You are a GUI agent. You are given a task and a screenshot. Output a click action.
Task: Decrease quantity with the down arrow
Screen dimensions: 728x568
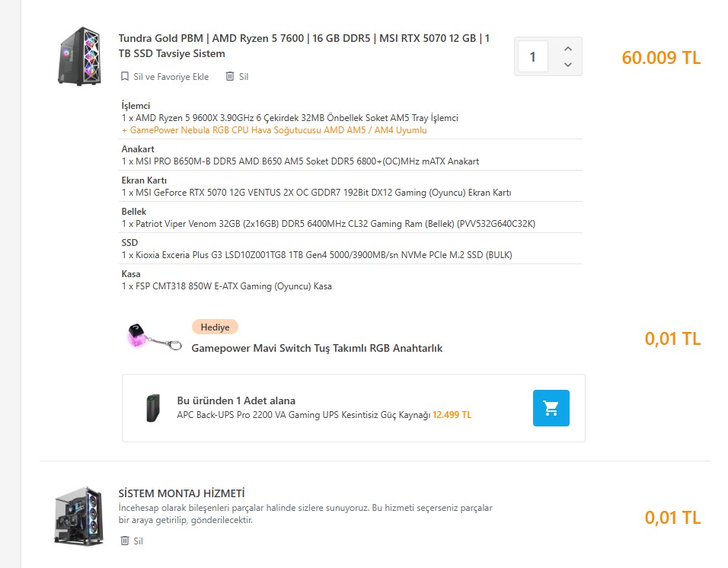pyautogui.click(x=567, y=65)
